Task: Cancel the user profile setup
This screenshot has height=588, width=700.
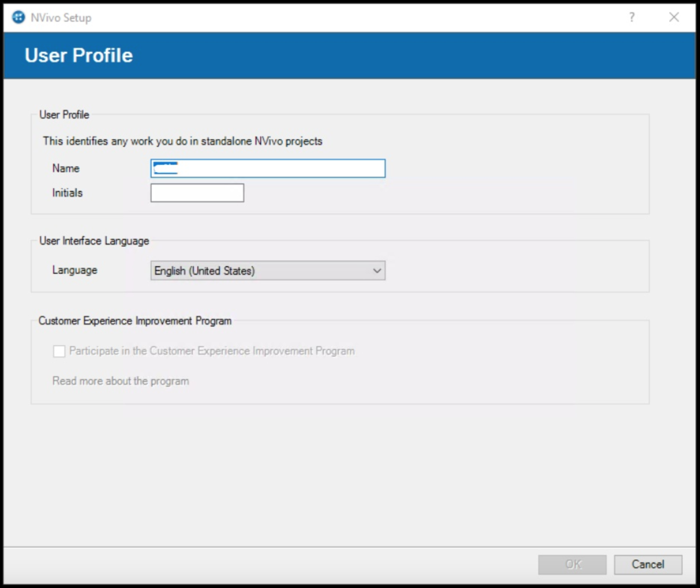Action: 648,564
